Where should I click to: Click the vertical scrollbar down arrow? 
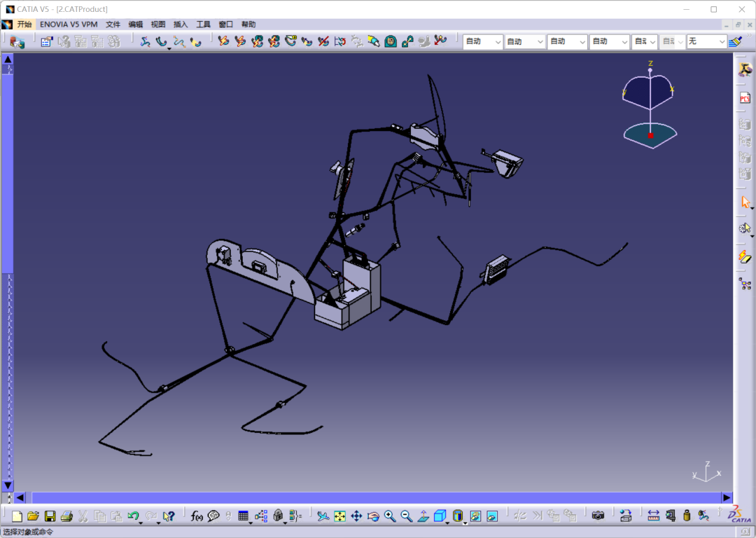click(x=8, y=485)
